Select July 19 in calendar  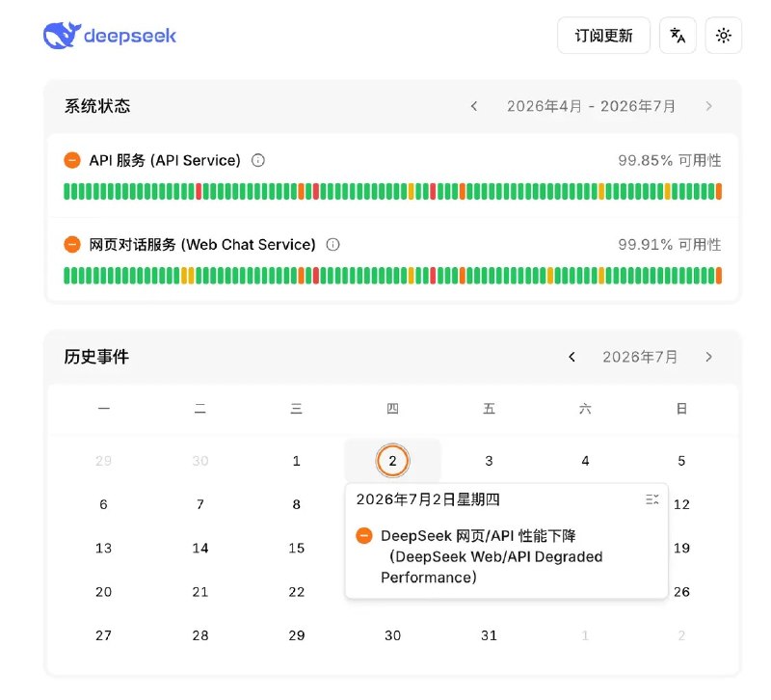tap(681, 549)
